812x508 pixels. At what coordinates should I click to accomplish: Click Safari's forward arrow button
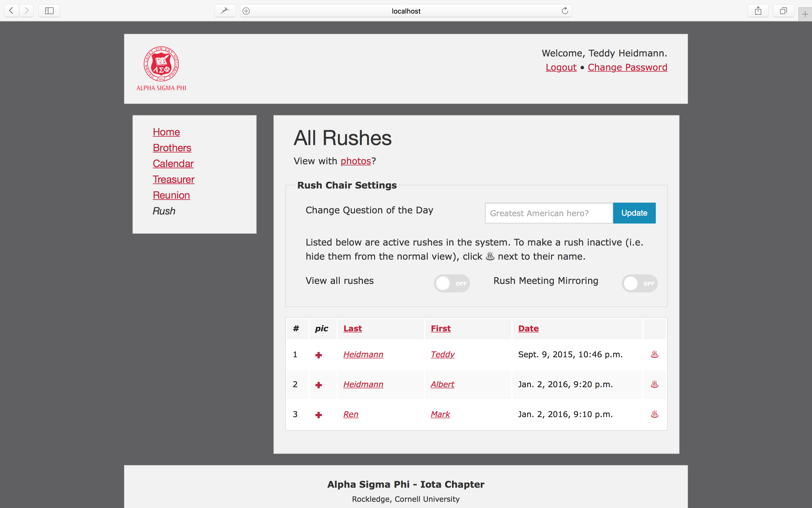click(27, 11)
